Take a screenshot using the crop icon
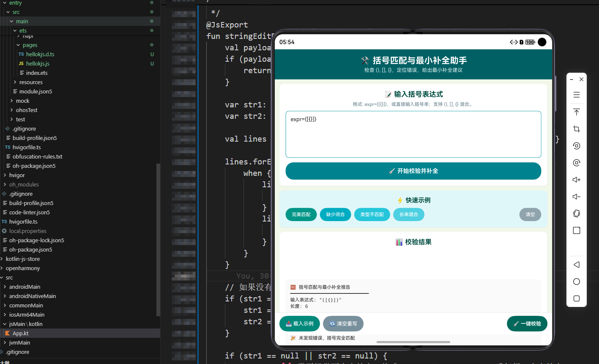This screenshot has height=364, width=599. point(576,129)
